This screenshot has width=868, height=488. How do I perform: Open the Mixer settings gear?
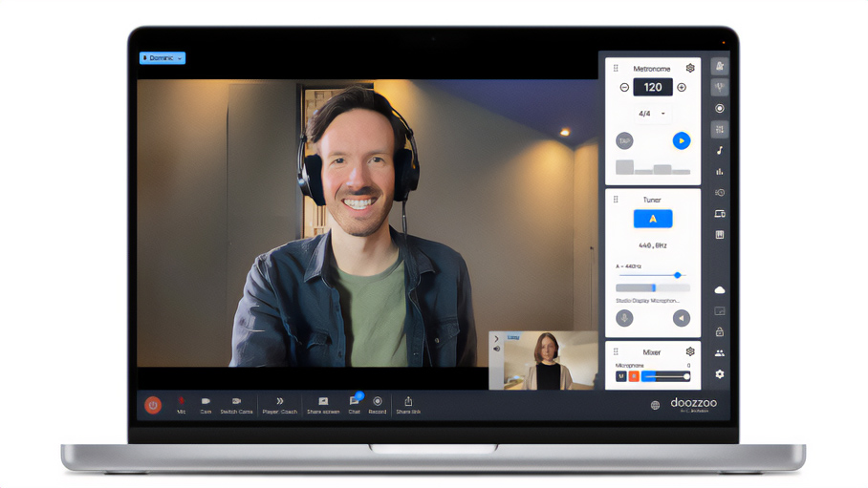click(x=690, y=352)
